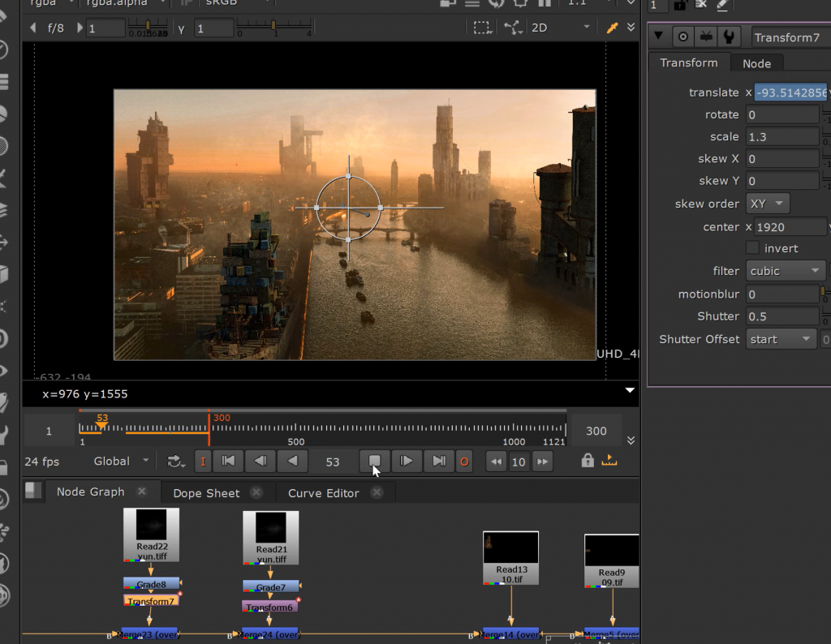831x644 pixels.
Task: Click the Transform7 panel icon before the wrench
Action: point(706,36)
